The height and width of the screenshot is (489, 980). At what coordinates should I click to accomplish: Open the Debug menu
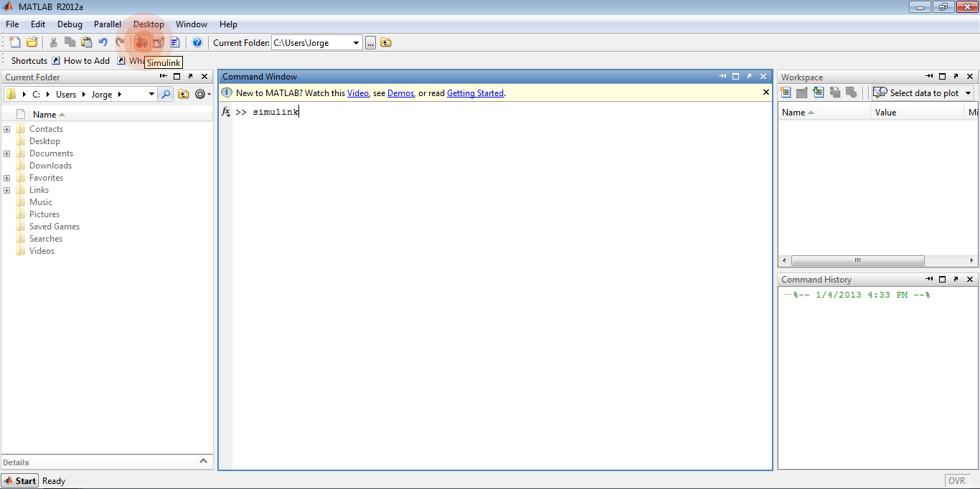click(70, 24)
